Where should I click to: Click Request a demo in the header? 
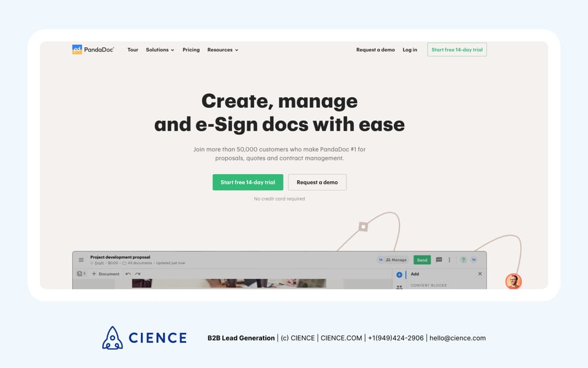click(375, 50)
